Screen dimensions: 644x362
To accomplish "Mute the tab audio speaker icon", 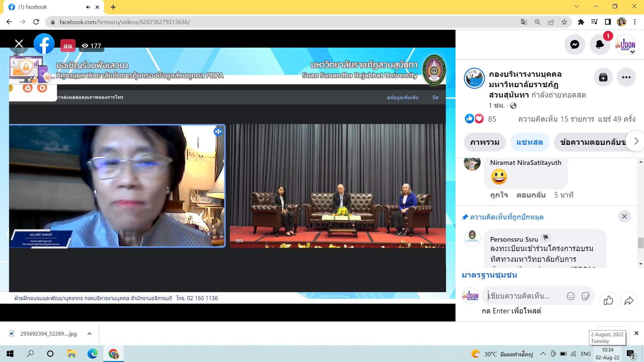I will [88, 7].
